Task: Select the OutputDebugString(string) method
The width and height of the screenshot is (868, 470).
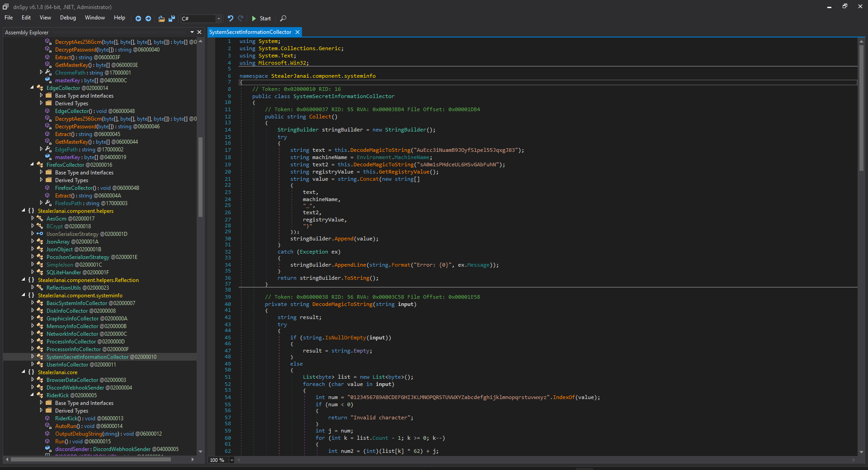Action: (x=108, y=434)
